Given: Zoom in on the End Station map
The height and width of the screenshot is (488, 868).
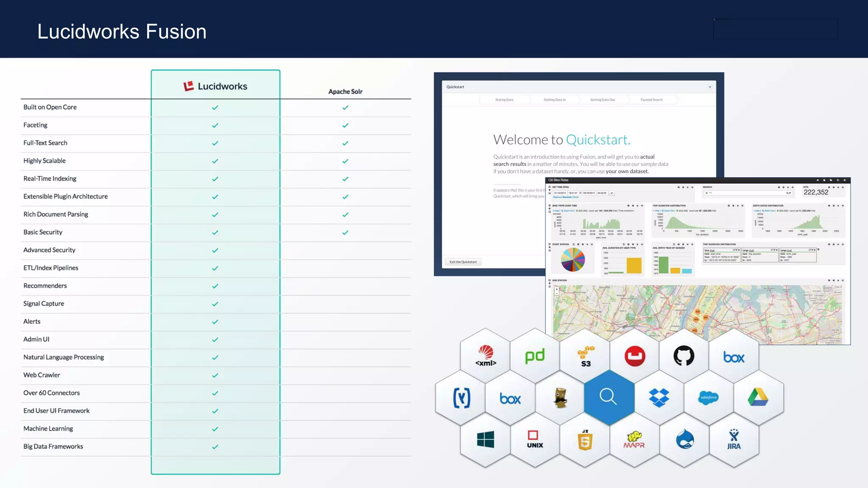Looking at the screenshot, I should click(x=557, y=289).
